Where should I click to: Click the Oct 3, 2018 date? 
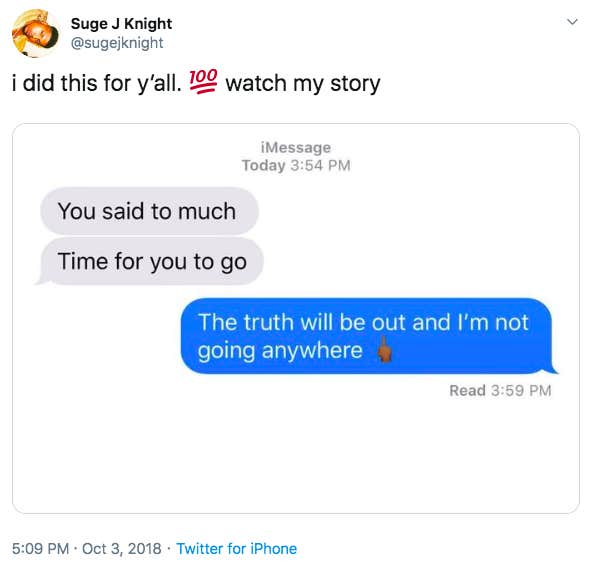click(122, 549)
